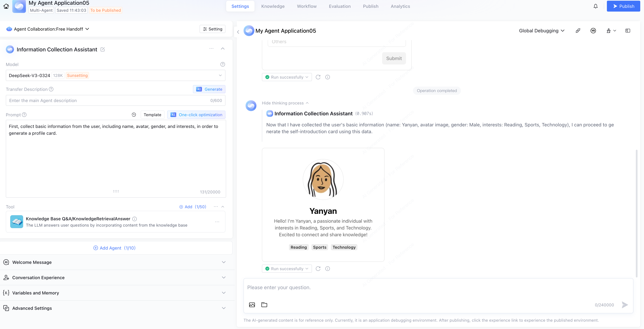Click the upload image icon in chat
Viewport: 644px width, 329px height.
pyautogui.click(x=252, y=305)
